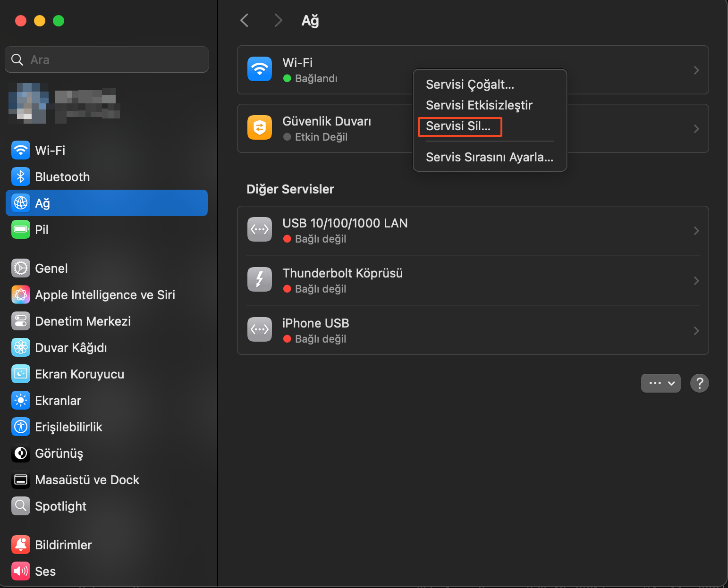The image size is (728, 588).
Task: Open the Genel gear icon
Action: click(x=21, y=269)
